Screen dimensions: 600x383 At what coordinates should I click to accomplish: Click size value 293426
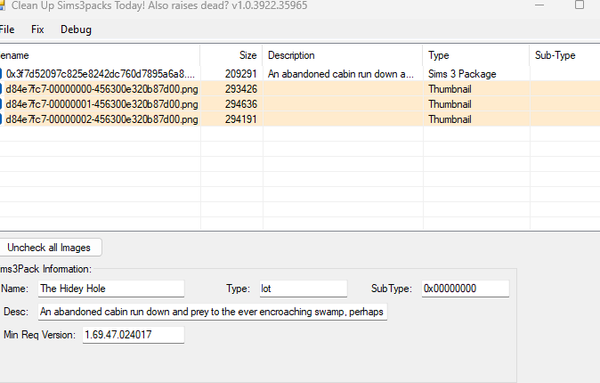pyautogui.click(x=241, y=89)
